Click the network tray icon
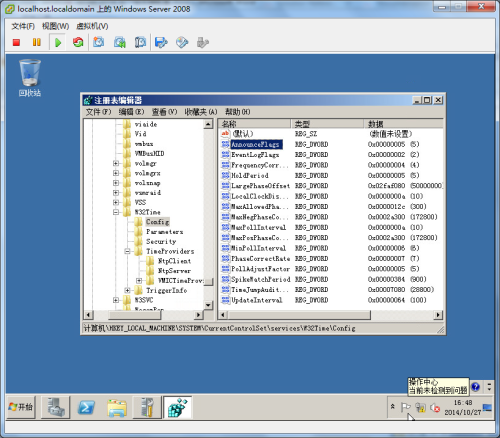 click(421, 407)
